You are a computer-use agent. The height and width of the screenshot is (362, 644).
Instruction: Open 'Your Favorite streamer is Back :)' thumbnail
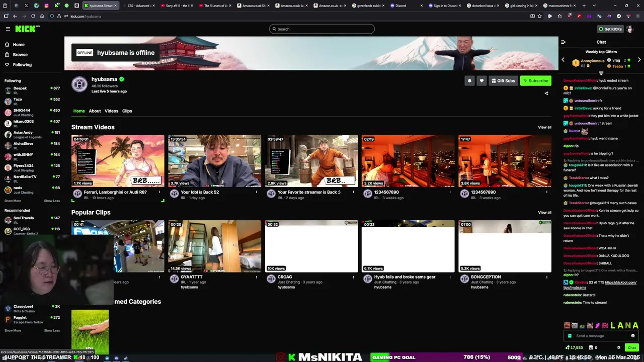tap(311, 161)
